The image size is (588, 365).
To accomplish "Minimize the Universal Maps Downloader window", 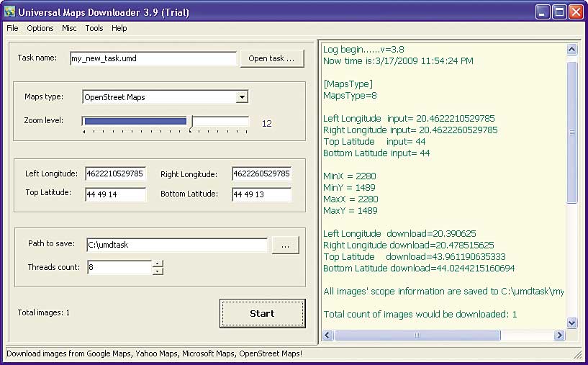I will (x=542, y=12).
